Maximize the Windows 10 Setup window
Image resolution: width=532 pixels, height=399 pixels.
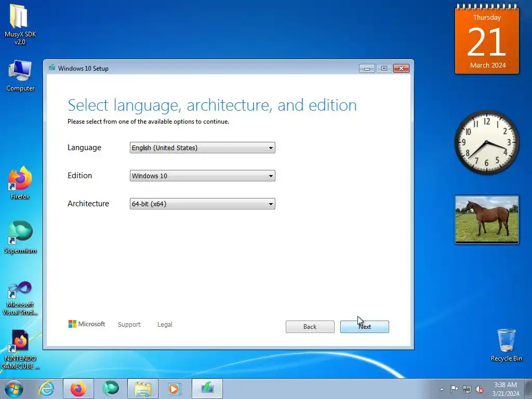pos(384,68)
